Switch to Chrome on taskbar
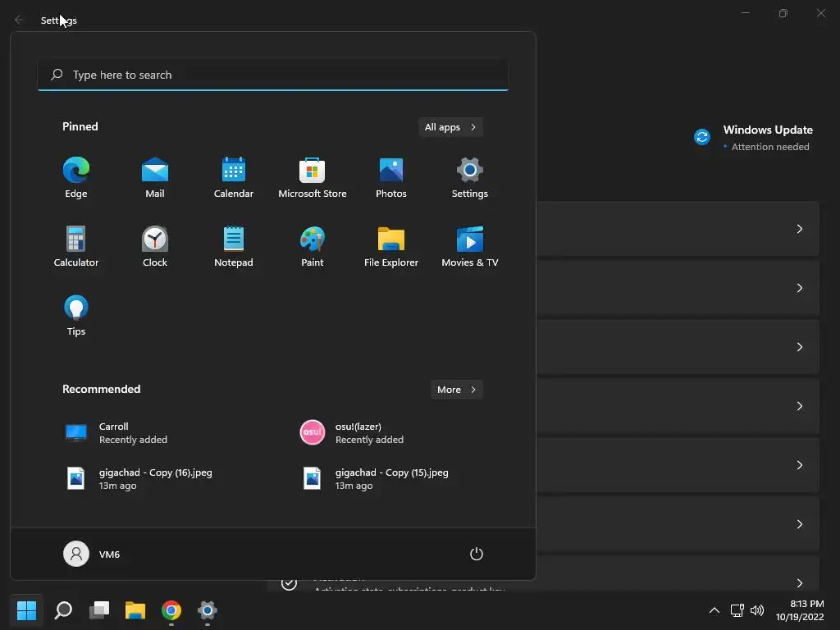 171,609
